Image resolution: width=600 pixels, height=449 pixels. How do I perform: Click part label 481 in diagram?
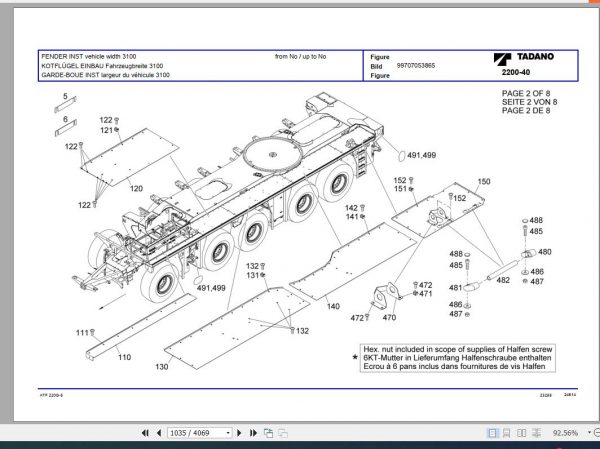coord(455,287)
